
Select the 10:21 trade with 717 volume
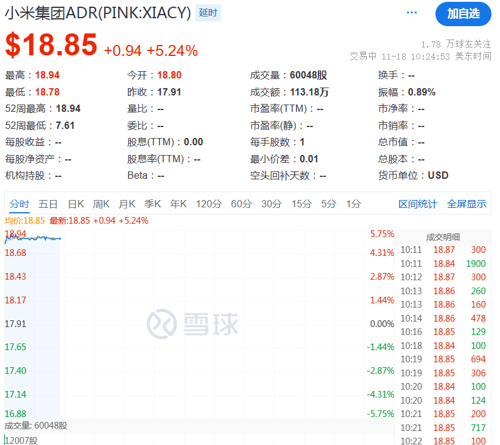click(x=443, y=428)
